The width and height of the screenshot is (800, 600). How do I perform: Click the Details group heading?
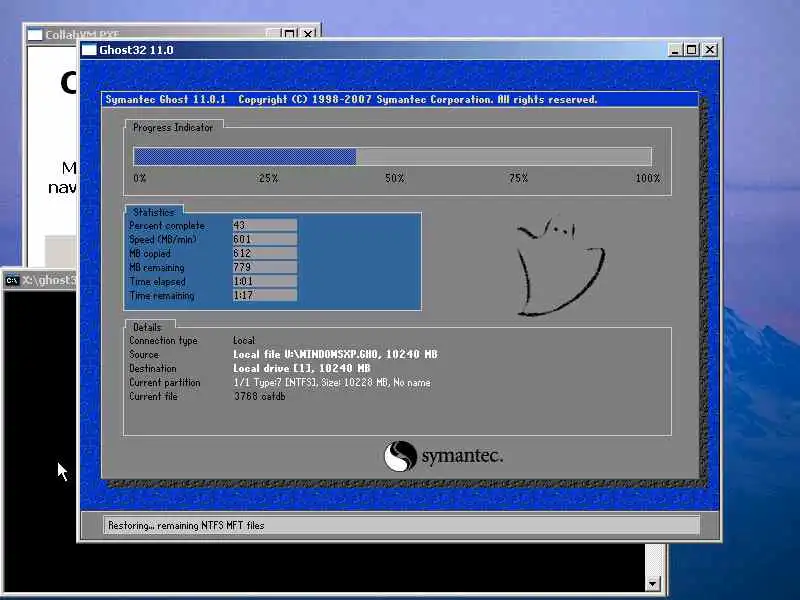coord(147,327)
